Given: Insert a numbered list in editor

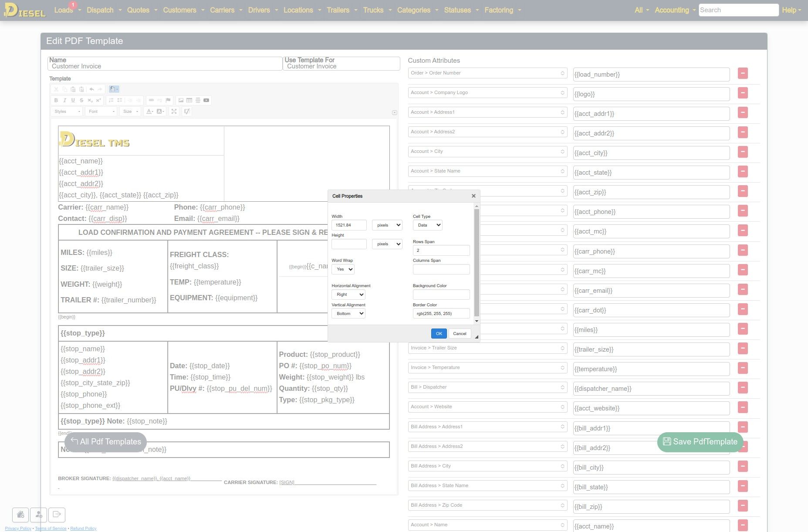Looking at the screenshot, I should 111,100.
